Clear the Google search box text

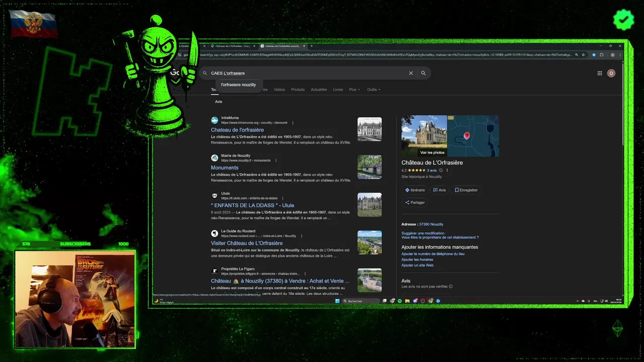click(411, 73)
